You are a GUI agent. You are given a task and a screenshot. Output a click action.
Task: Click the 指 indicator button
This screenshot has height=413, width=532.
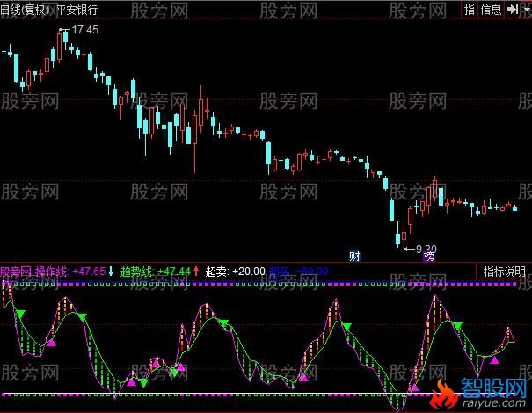pos(470,9)
